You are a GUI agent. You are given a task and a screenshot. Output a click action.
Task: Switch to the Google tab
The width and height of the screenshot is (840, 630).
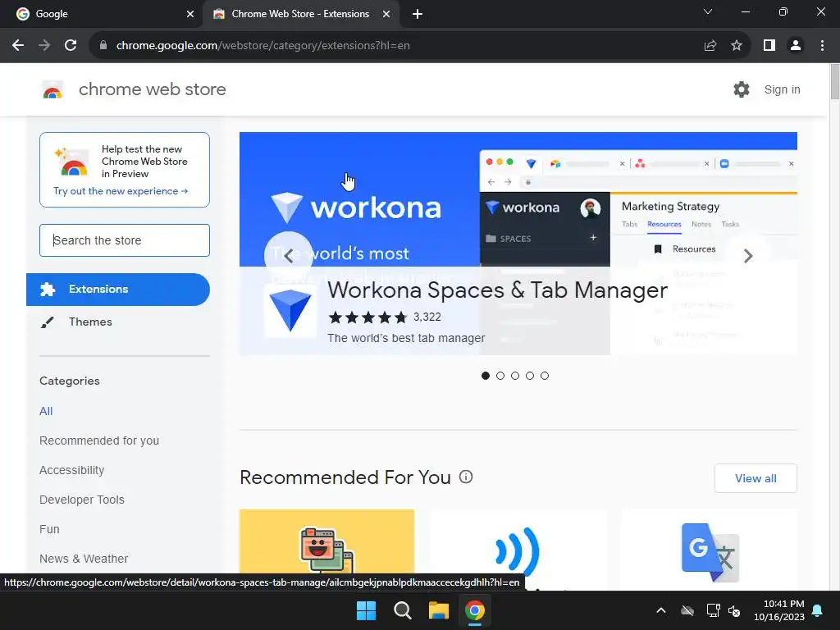click(102, 14)
